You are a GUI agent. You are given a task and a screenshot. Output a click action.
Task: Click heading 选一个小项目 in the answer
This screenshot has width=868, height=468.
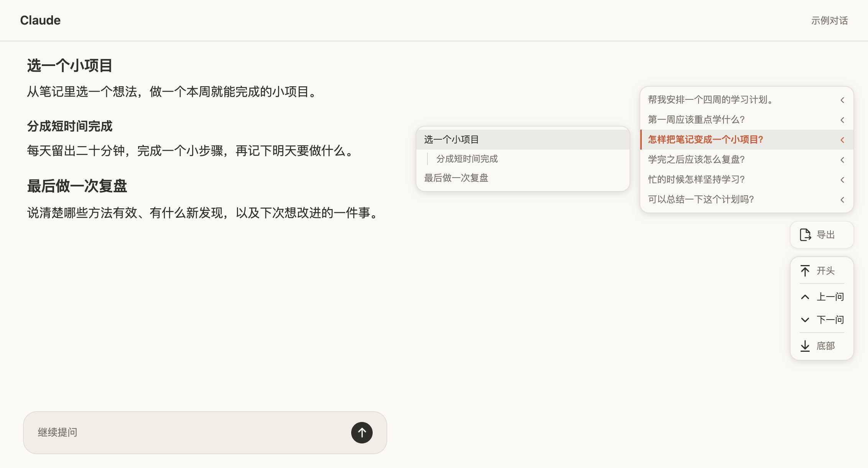point(69,66)
